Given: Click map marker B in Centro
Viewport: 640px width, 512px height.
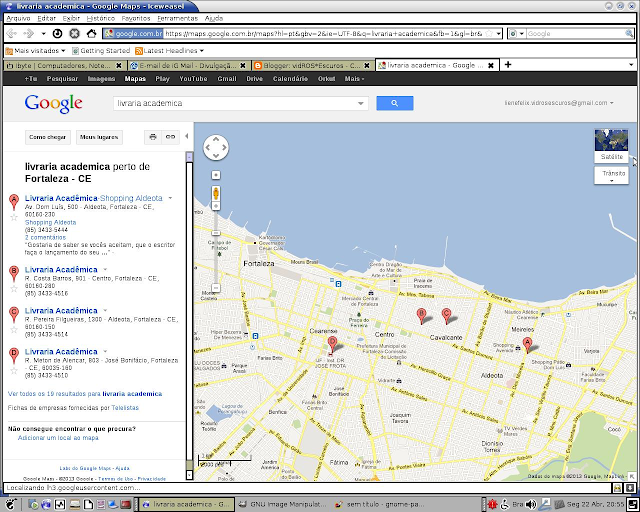Looking at the screenshot, I should point(421,316).
